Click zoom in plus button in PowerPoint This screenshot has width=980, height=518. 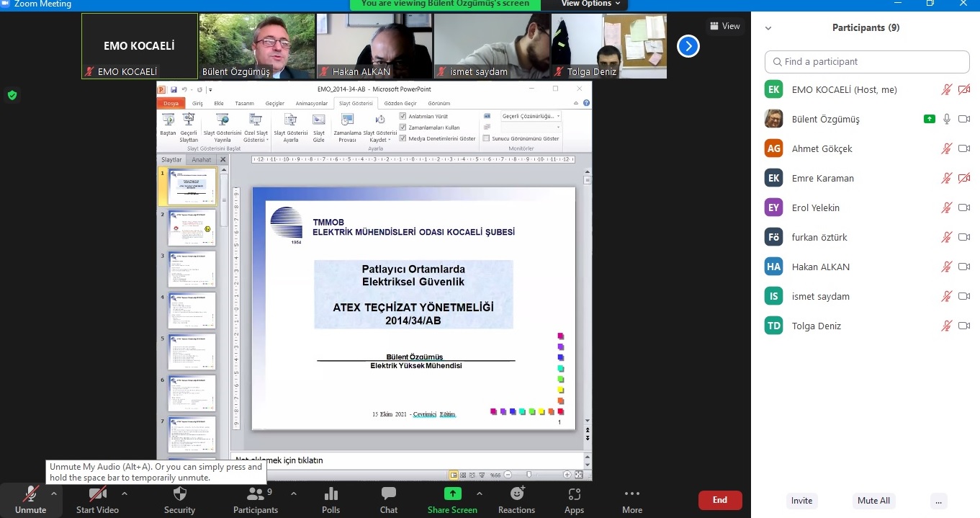click(567, 475)
